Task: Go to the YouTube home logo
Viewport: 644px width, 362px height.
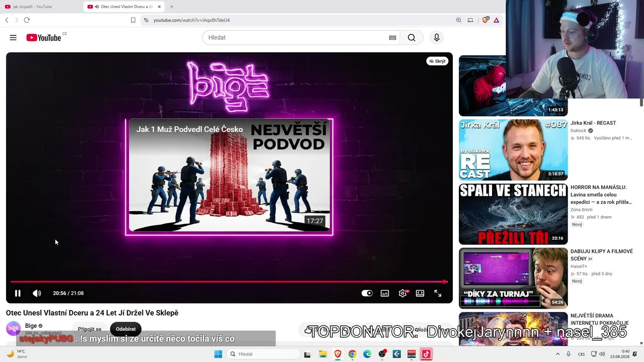Action: 44,38
